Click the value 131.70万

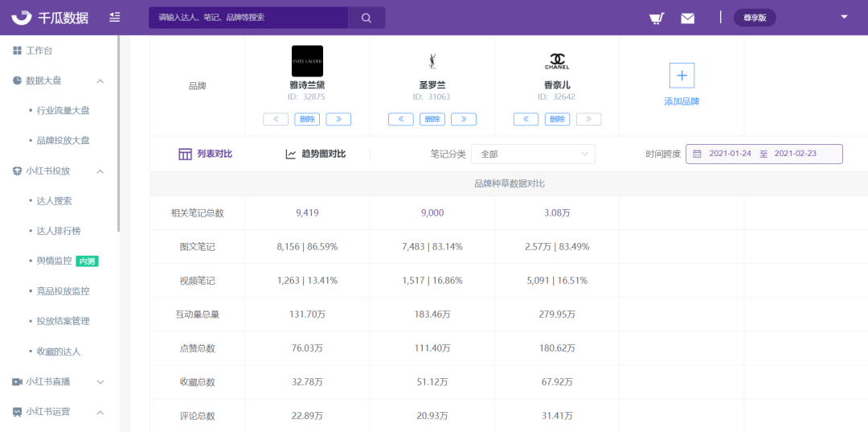click(307, 315)
